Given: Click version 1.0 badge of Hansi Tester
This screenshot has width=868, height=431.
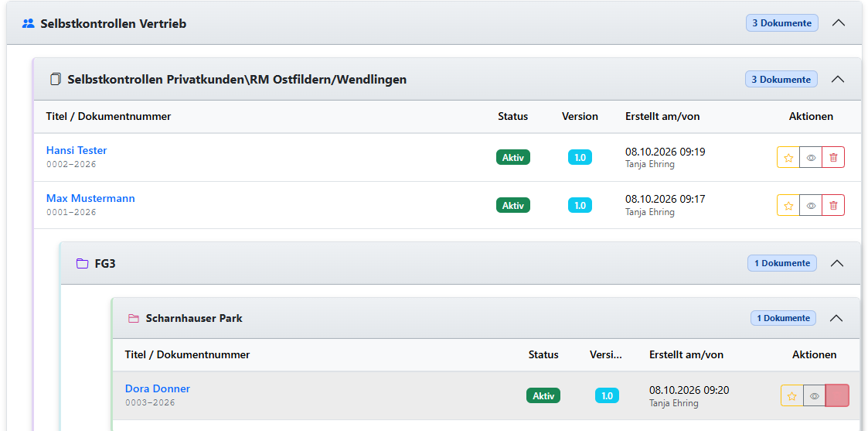Looking at the screenshot, I should pos(580,157).
